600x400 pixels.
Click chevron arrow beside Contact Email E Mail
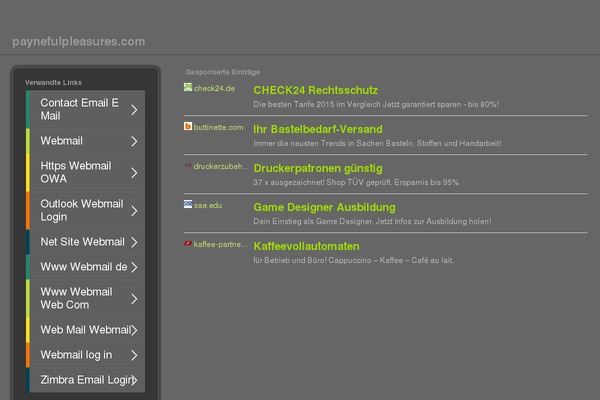click(134, 110)
